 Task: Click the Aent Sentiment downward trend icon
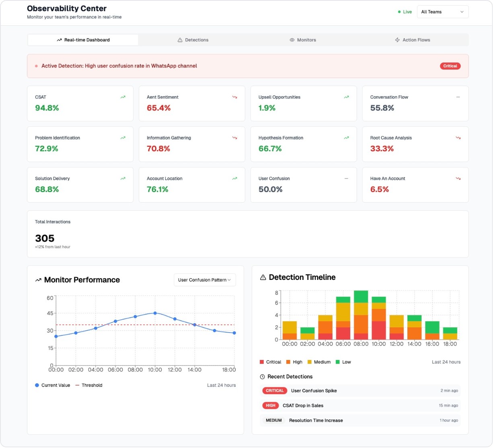pyautogui.click(x=234, y=97)
